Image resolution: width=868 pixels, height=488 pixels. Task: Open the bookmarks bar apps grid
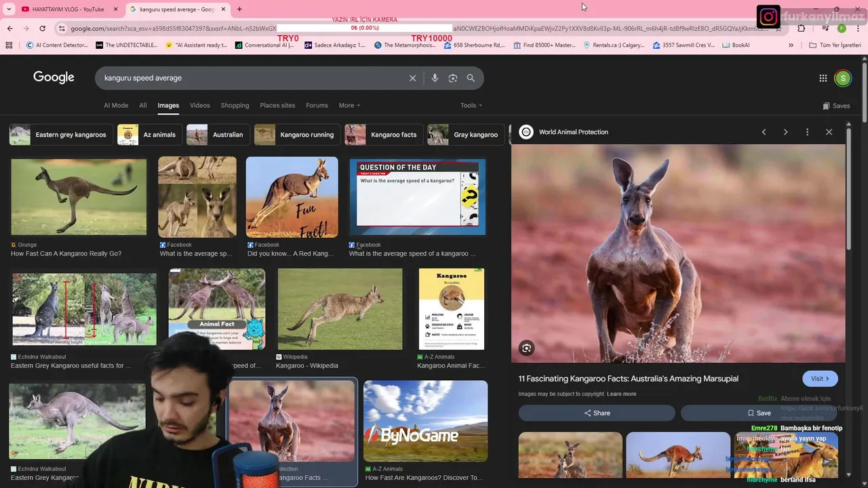(9, 45)
